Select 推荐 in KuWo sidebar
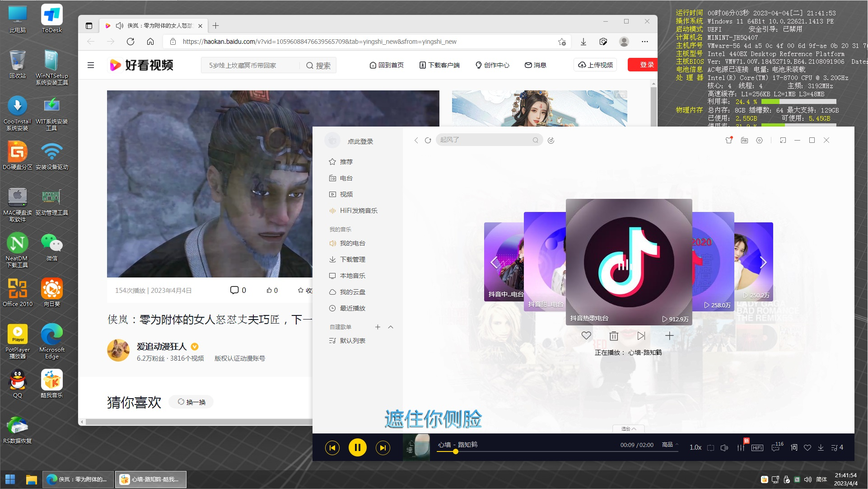The width and height of the screenshot is (868, 489). (x=346, y=162)
